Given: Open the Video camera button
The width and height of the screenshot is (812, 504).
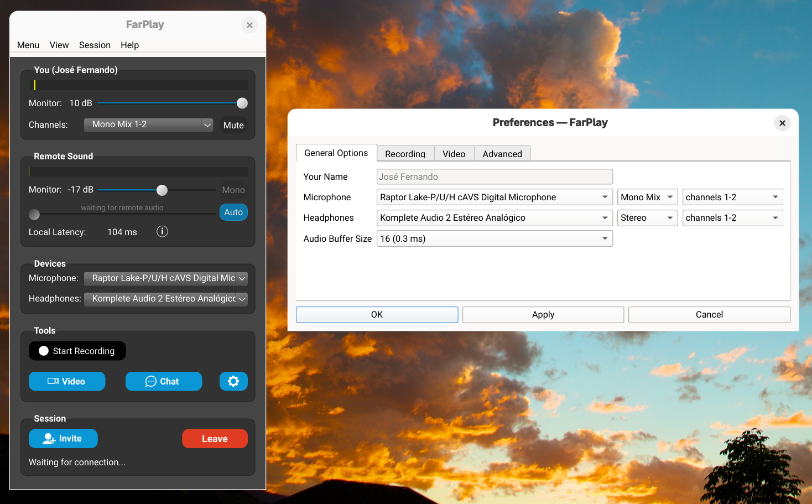Looking at the screenshot, I should point(67,381).
